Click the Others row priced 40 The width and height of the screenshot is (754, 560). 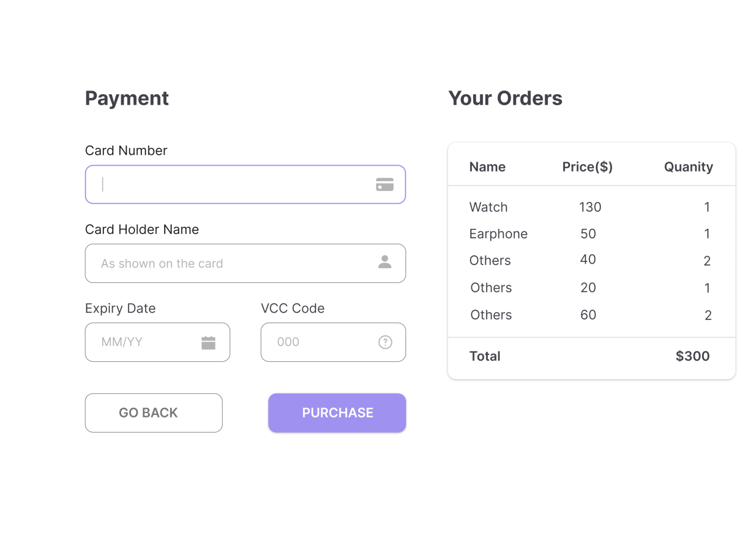(591, 260)
